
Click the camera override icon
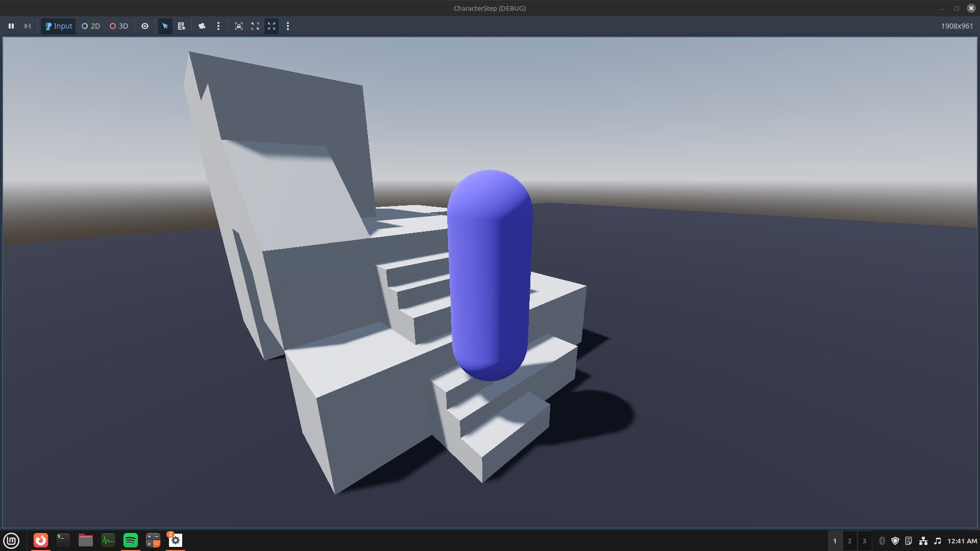click(x=202, y=26)
